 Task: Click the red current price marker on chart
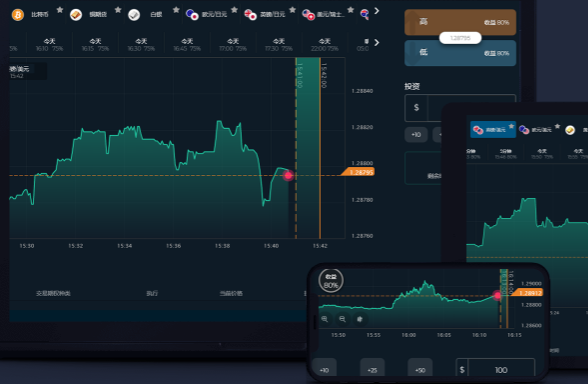288,175
